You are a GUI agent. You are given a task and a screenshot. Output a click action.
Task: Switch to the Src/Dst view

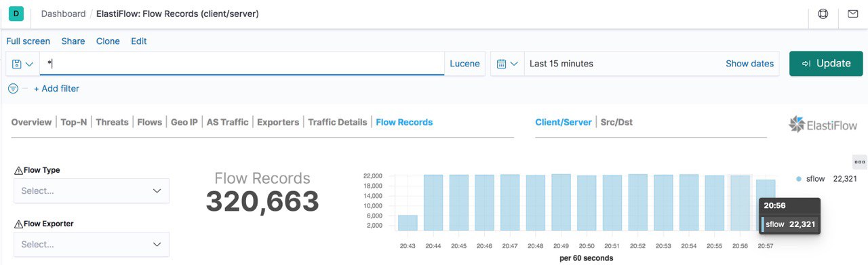(616, 122)
